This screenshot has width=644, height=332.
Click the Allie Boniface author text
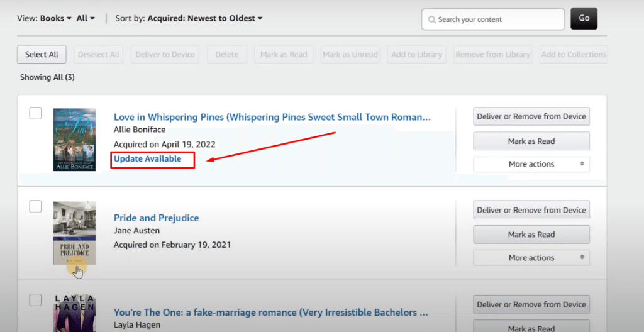click(x=140, y=130)
